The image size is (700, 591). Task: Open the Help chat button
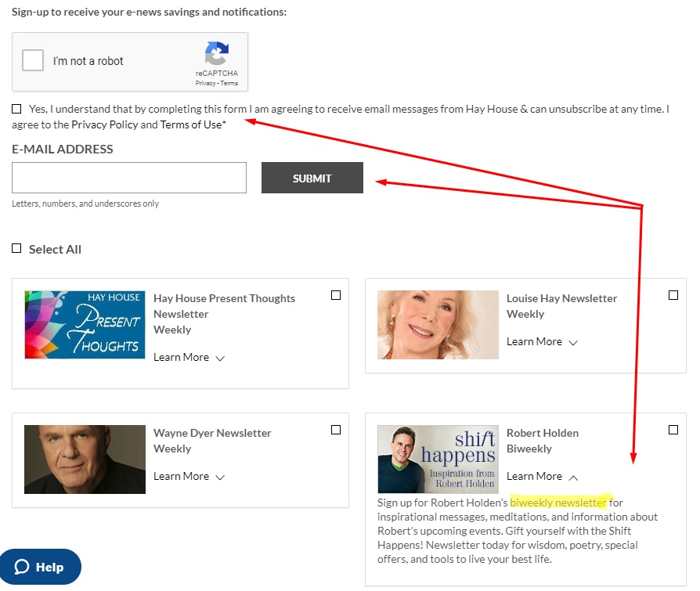coord(40,567)
